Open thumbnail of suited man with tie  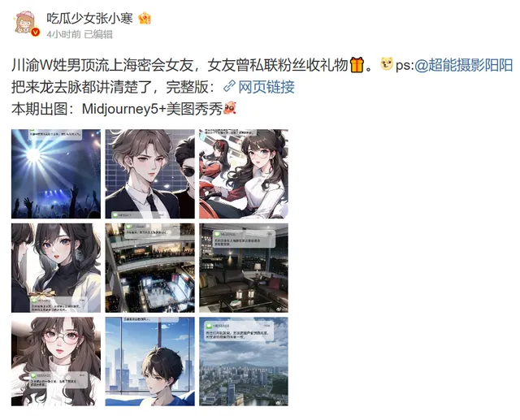pyautogui.click(x=149, y=174)
